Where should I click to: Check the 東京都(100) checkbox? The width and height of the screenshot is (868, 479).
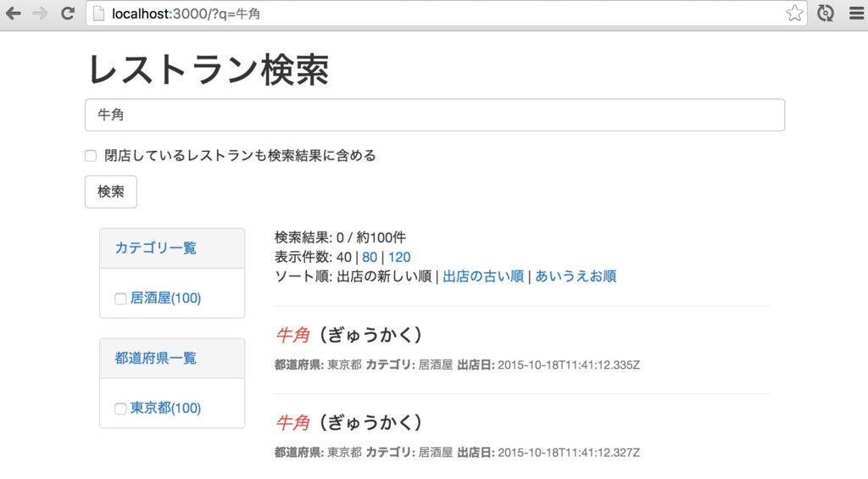(x=120, y=409)
